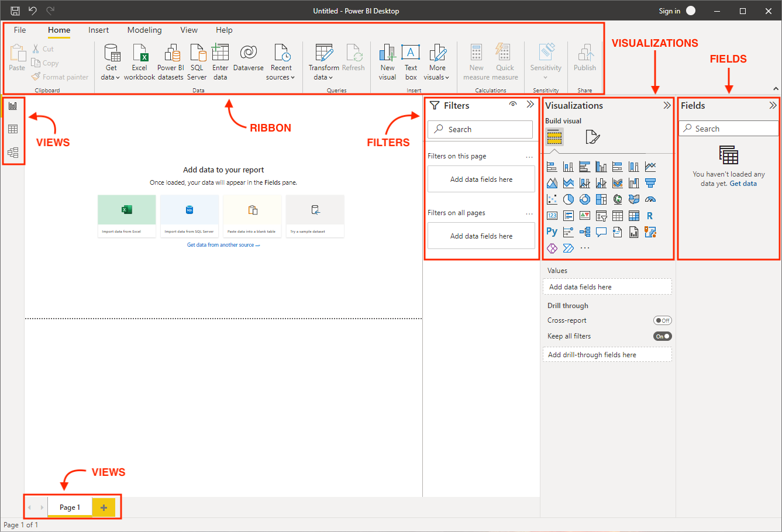Image resolution: width=782 pixels, height=532 pixels.
Task: Turn off Keep all filters toggle
Action: tap(662, 336)
